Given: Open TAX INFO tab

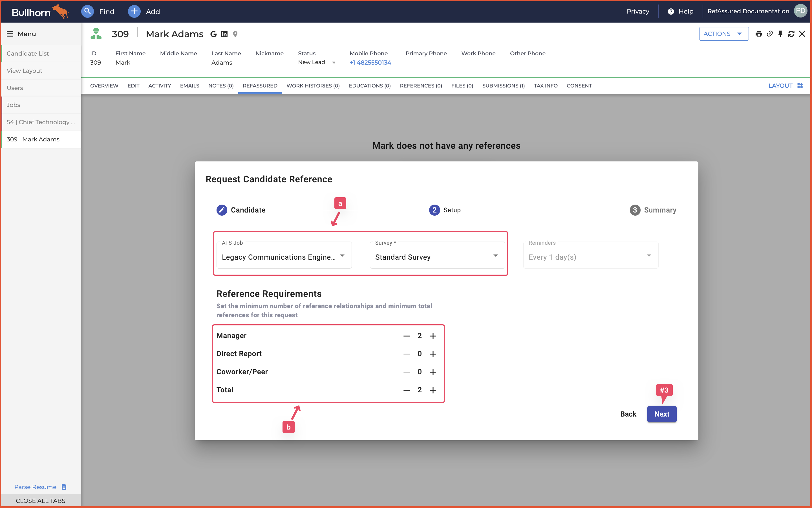Looking at the screenshot, I should [x=546, y=86].
